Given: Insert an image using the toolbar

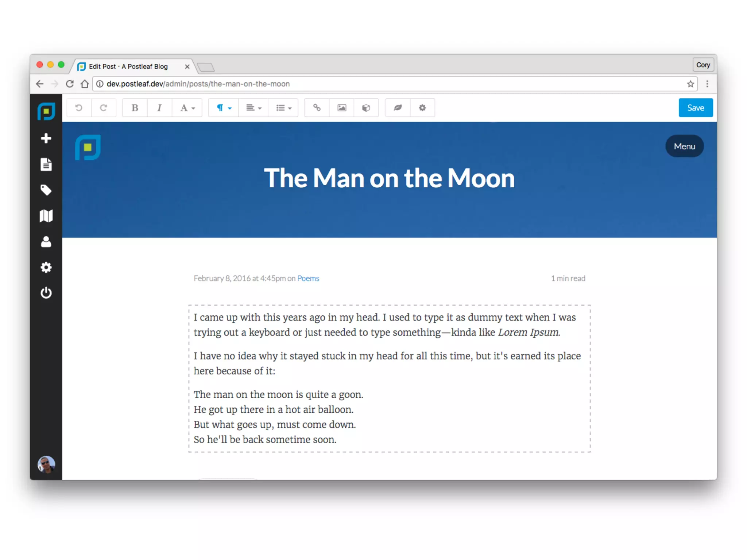Looking at the screenshot, I should pos(341,108).
